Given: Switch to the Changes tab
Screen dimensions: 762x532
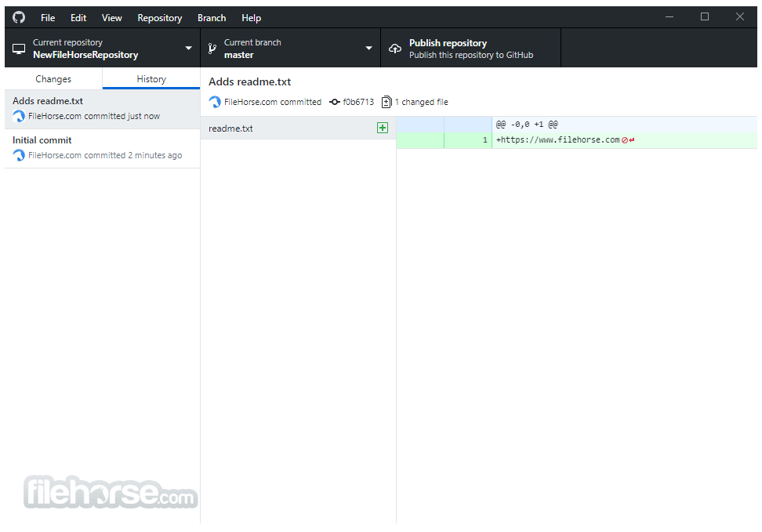Looking at the screenshot, I should [53, 78].
